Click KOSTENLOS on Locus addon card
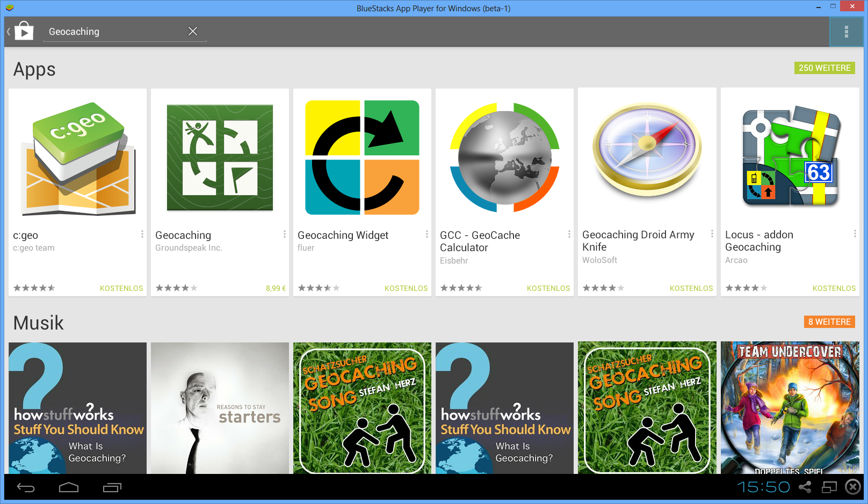868x504 pixels. (834, 288)
